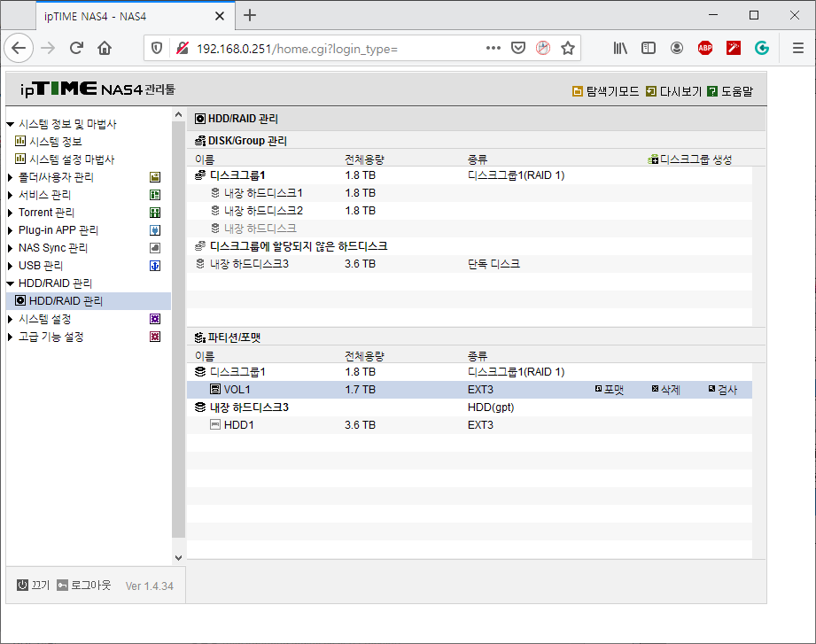Click the 시스템 설정 purple icon
816x644 pixels.
[155, 319]
